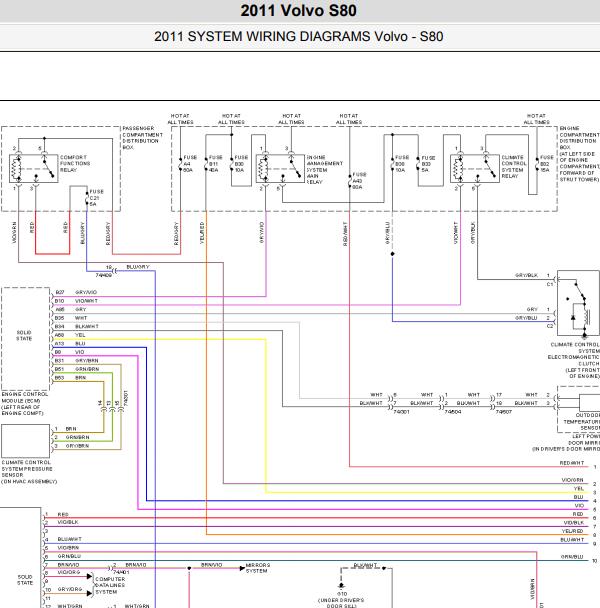Select ECM pin "B27 GRY/VIO"

pyautogui.click(x=76, y=292)
